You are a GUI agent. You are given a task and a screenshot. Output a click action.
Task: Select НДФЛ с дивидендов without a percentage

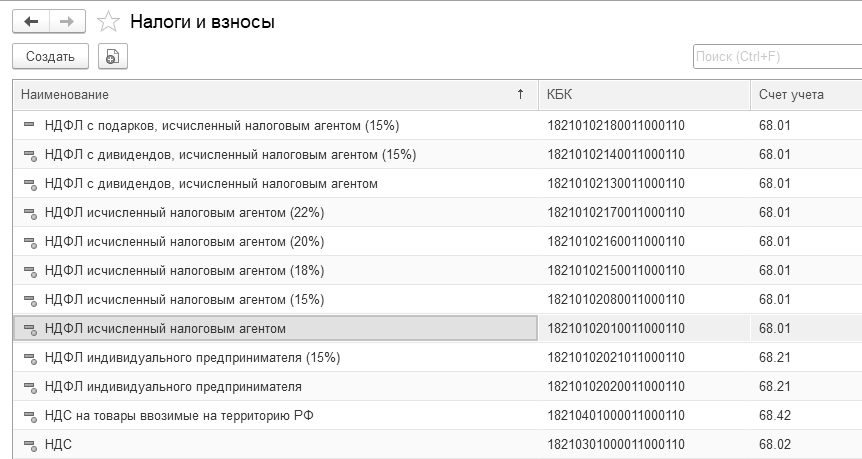click(x=211, y=184)
